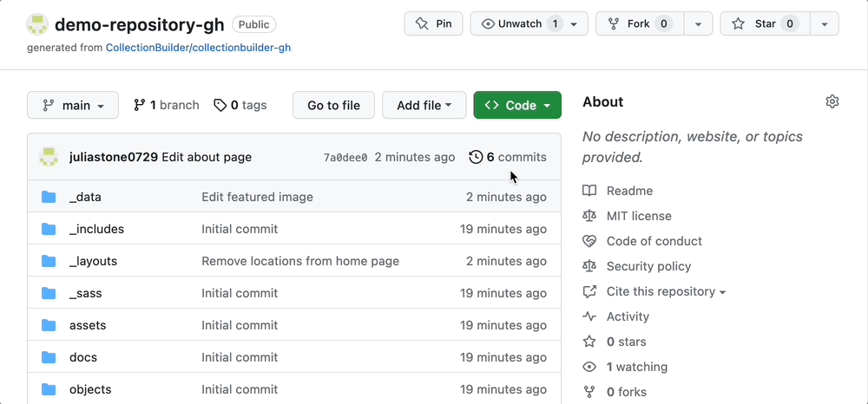This screenshot has height=404, width=868.
Task: Click the gear icon in About section
Action: tap(832, 101)
